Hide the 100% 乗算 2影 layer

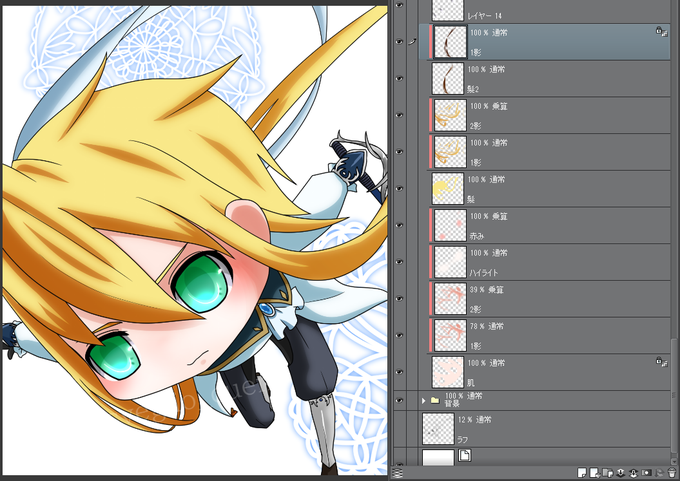[x=399, y=115]
